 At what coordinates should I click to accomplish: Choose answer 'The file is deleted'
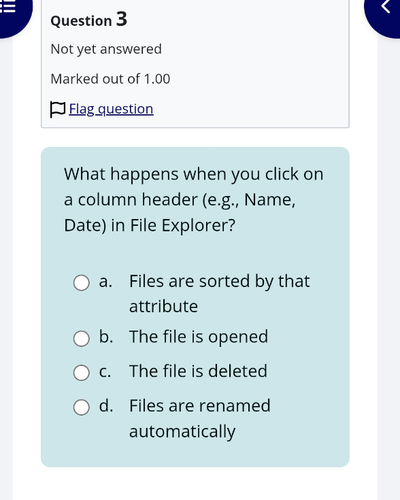tap(198, 371)
